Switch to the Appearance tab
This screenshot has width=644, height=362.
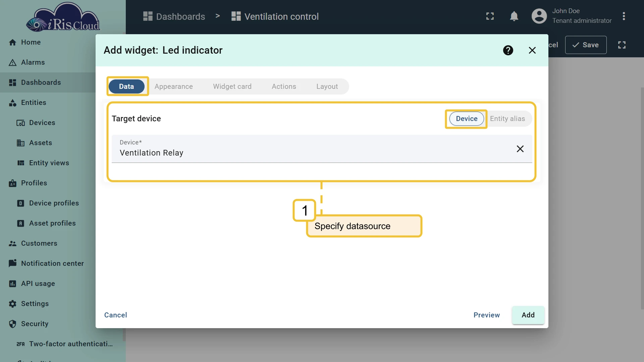[173, 86]
